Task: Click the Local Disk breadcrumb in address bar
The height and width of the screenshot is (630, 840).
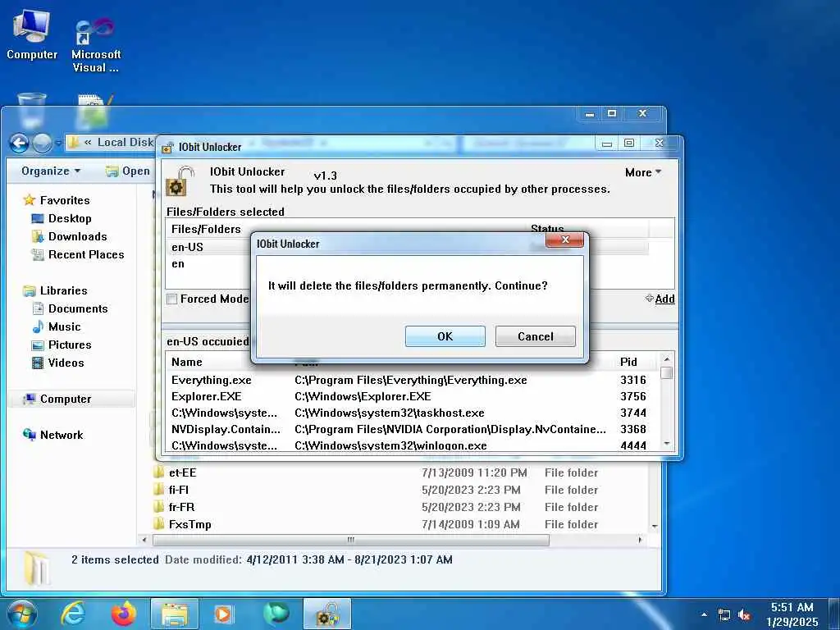Action: point(125,143)
